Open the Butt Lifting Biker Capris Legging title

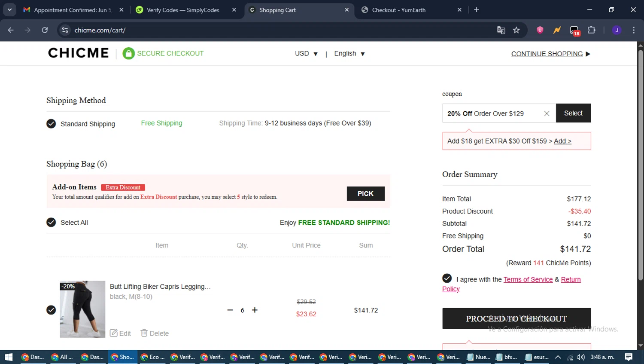pos(160,287)
